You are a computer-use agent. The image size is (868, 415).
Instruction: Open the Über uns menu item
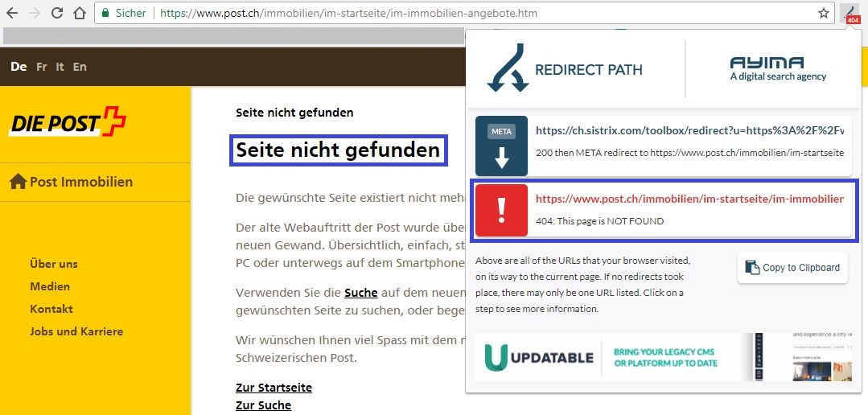point(54,264)
